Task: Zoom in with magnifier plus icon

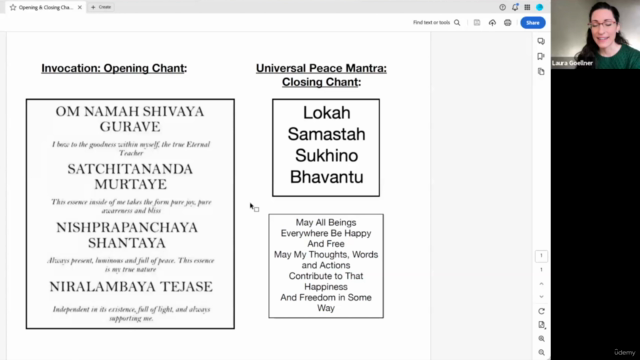Action: pyautogui.click(x=541, y=339)
